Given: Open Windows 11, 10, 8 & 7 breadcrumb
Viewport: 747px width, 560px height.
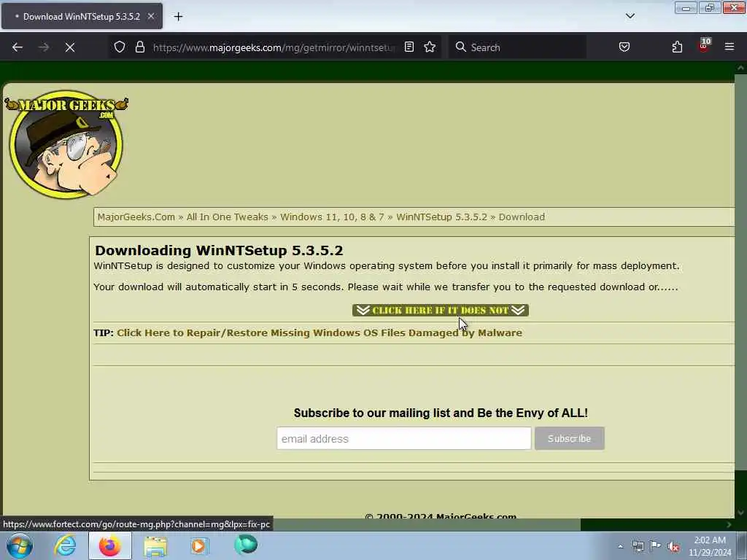Looking at the screenshot, I should [332, 217].
